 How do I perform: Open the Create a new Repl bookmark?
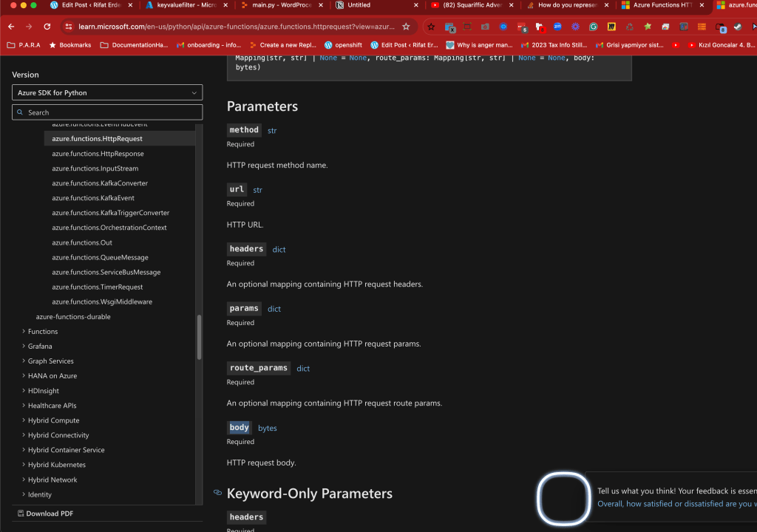(283, 45)
